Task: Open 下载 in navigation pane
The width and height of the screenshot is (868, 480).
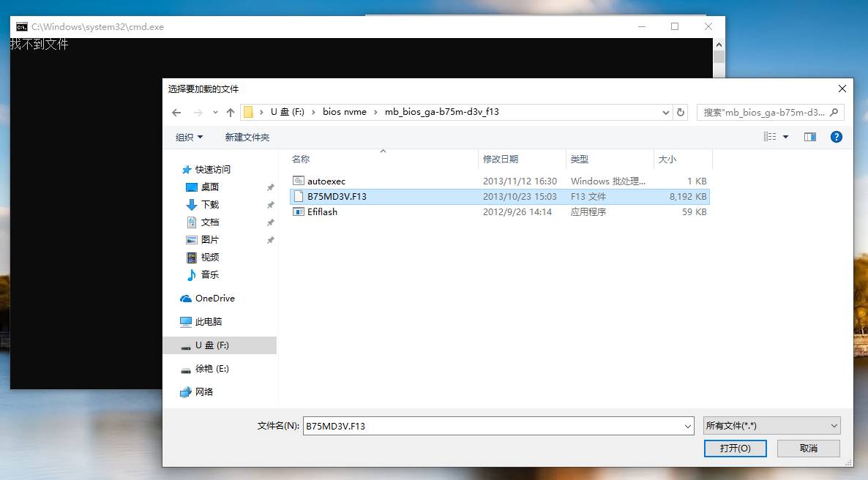Action: (210, 205)
